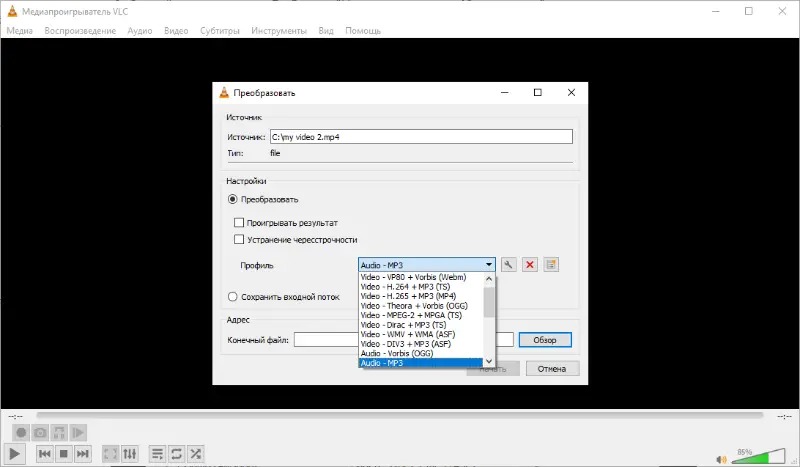
Task: Enable Проигрывать результат checkbox
Action: coord(239,223)
